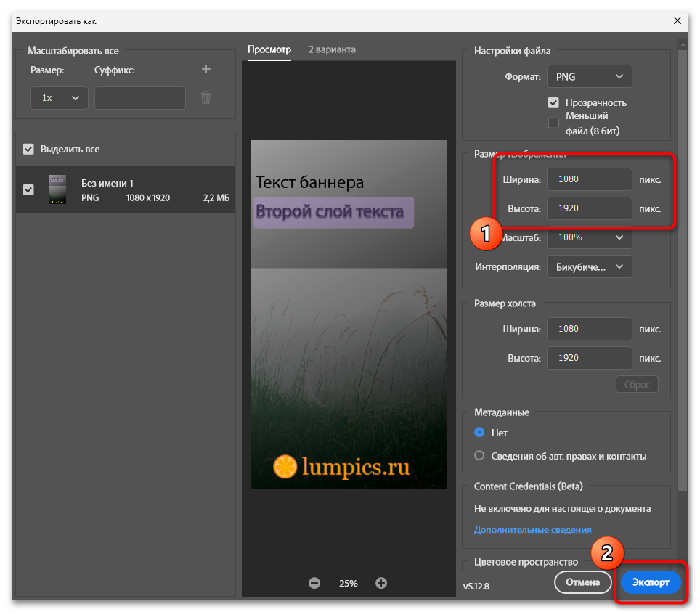Click the banner preview image
The height and width of the screenshot is (612, 700).
349,314
